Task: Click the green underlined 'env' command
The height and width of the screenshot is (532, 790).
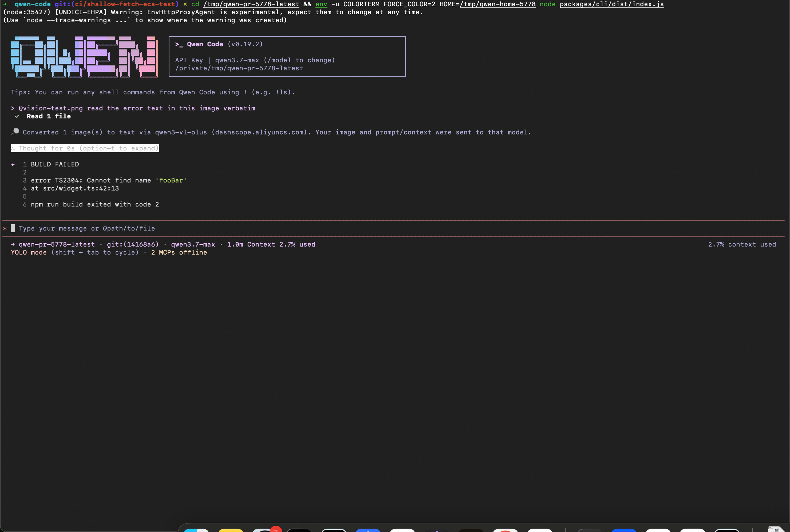Action: tap(321, 4)
